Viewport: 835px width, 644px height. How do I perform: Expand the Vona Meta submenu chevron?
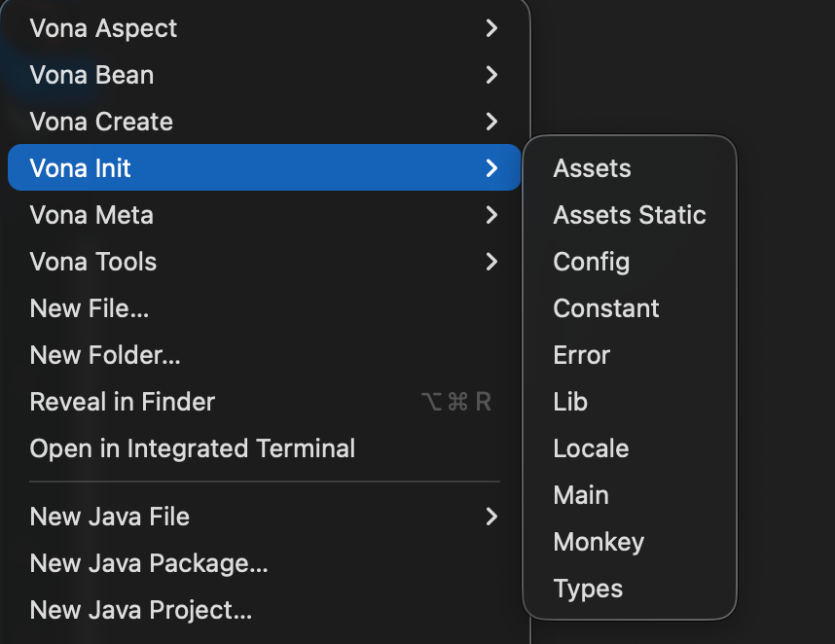(x=490, y=215)
